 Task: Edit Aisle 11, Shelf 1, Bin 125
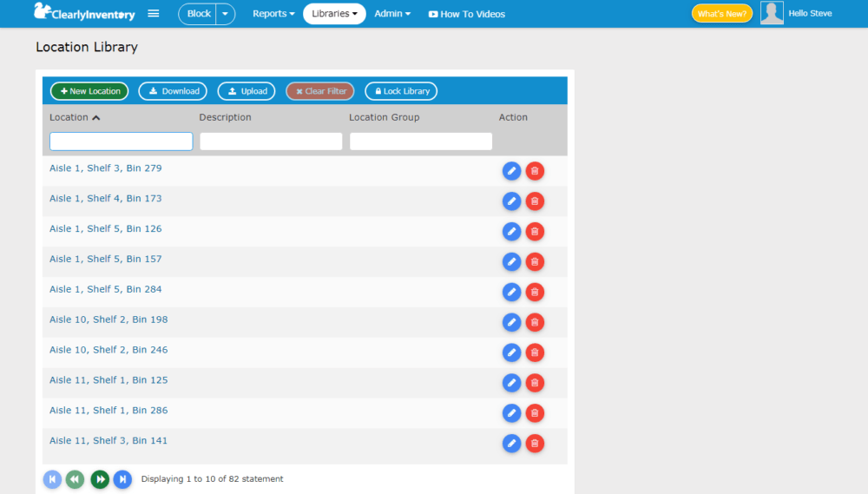511,383
